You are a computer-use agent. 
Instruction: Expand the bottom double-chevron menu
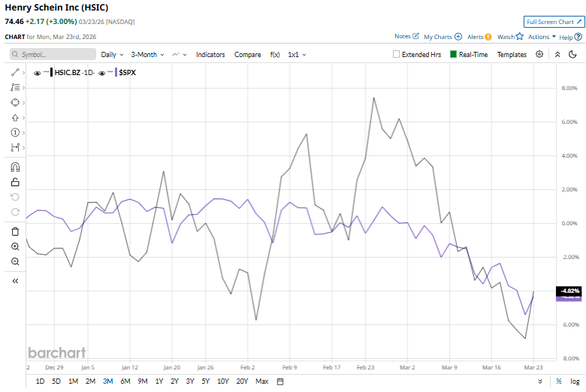[540, 381]
